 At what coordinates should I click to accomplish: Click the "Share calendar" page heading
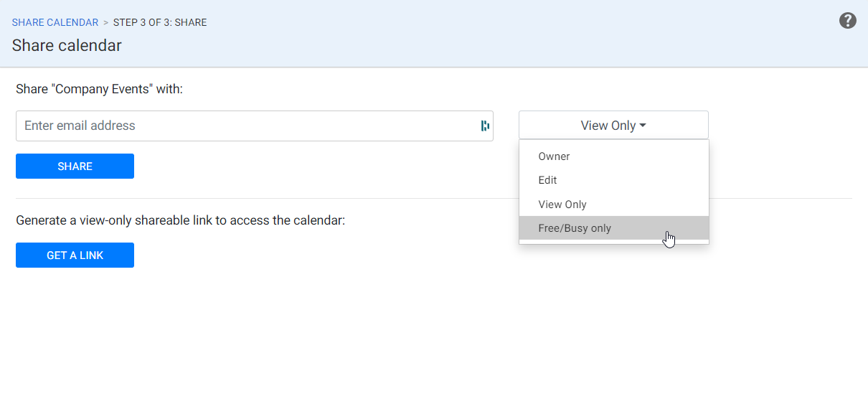tap(67, 46)
